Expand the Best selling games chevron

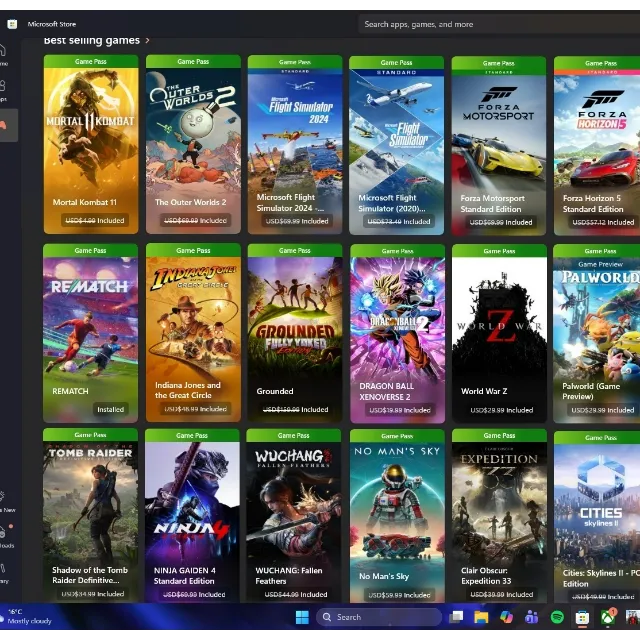click(x=148, y=41)
